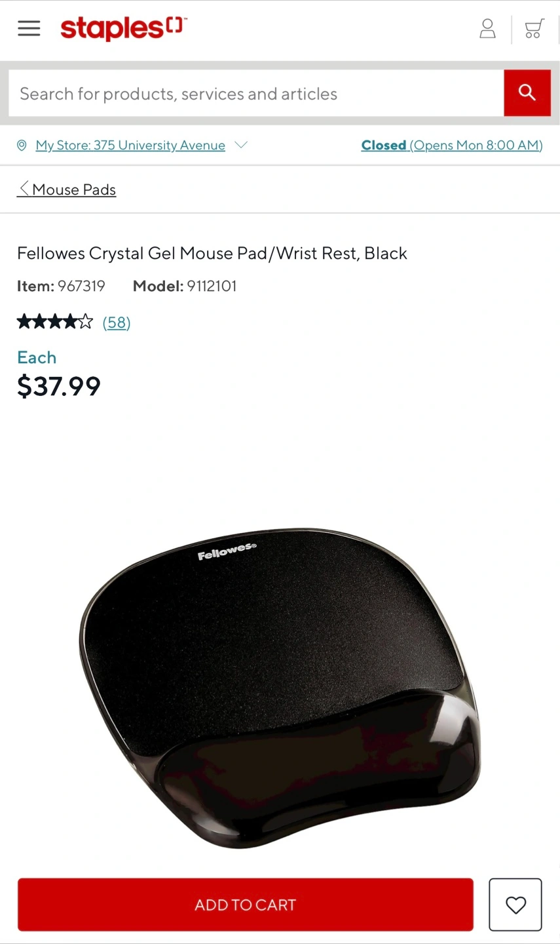Click the item number 967319
Image resolution: width=560 pixels, height=944 pixels.
tap(81, 286)
